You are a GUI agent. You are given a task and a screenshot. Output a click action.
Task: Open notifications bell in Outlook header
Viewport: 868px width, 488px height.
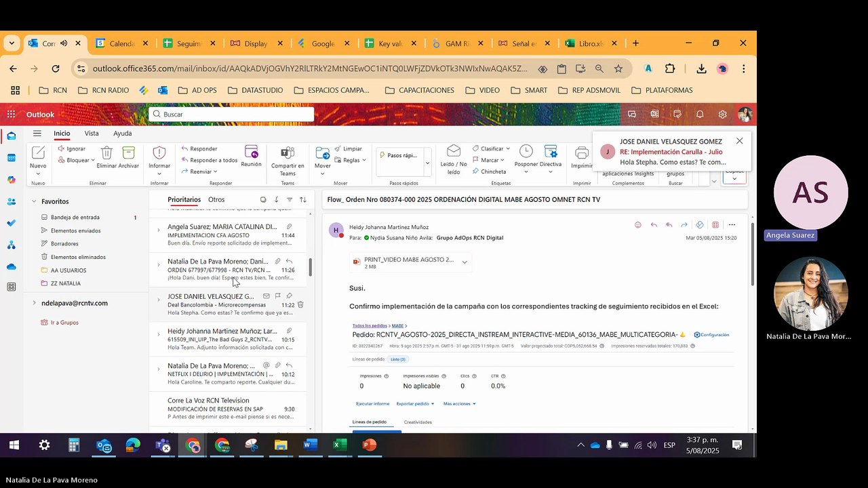coord(700,115)
